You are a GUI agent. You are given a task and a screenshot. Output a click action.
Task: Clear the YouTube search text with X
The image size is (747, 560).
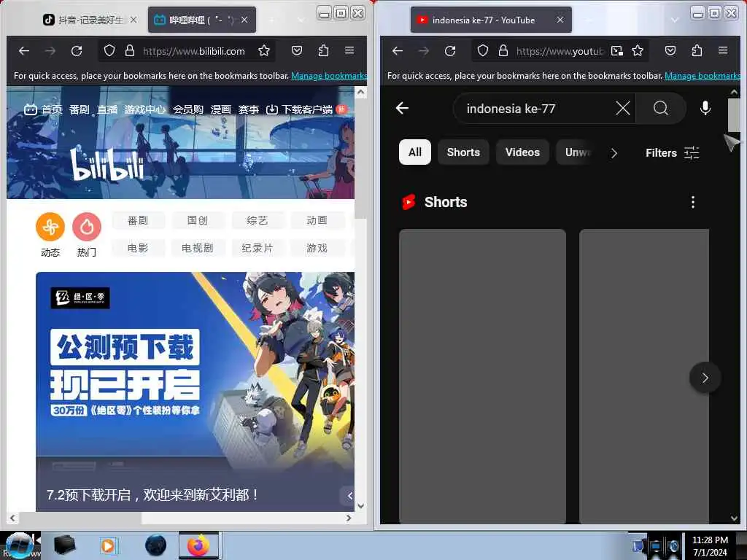coord(623,109)
